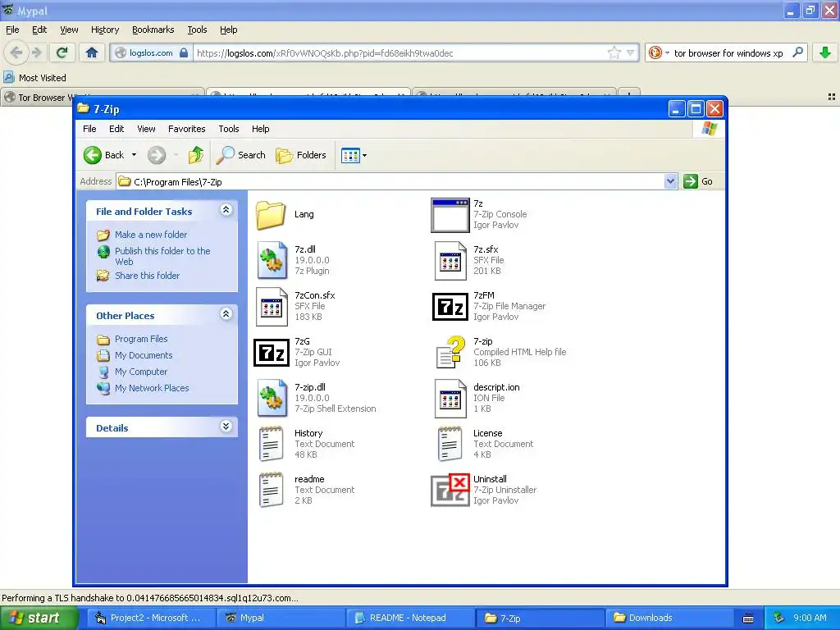
Task: Open the 7-Zip window Edit menu
Action: (116, 129)
